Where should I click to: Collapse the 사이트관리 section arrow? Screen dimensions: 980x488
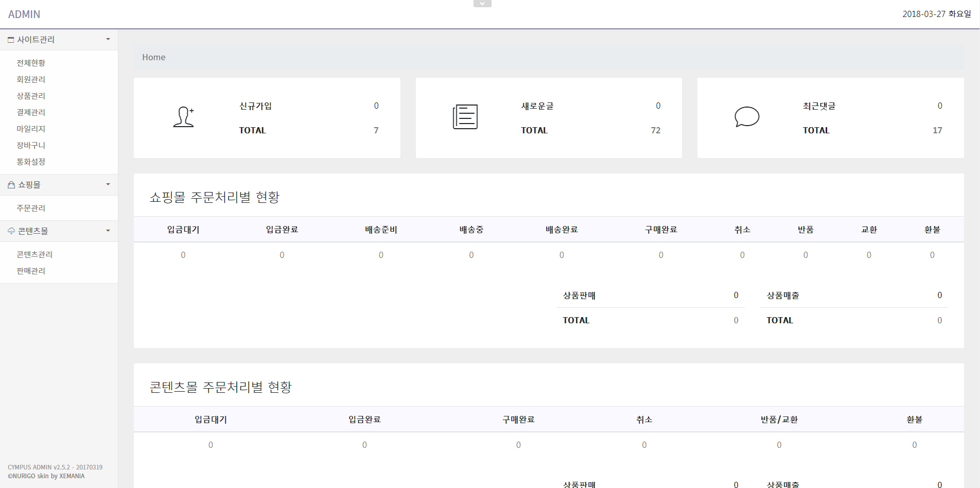click(x=108, y=39)
